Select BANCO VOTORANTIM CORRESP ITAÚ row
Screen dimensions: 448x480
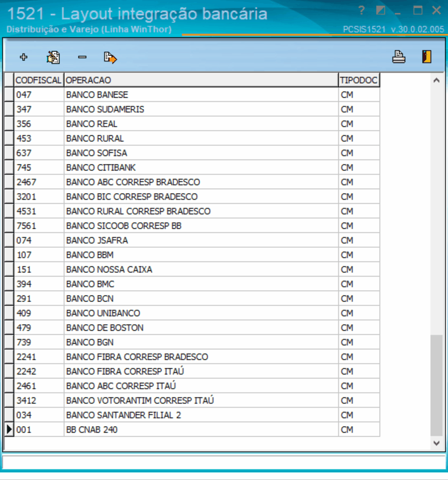tap(192, 400)
